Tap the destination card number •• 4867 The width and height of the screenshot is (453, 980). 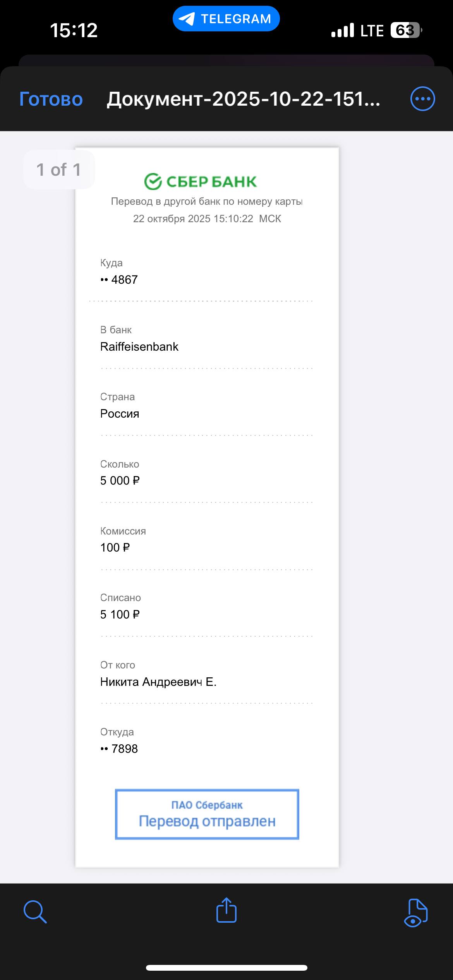coord(119,279)
